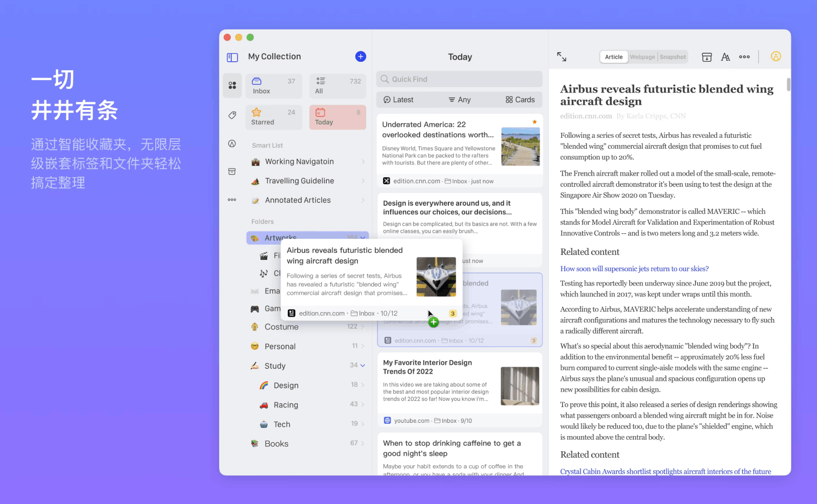Toggle the sidebar panel icon
Viewport: 817px width, 504px height.
click(x=232, y=57)
